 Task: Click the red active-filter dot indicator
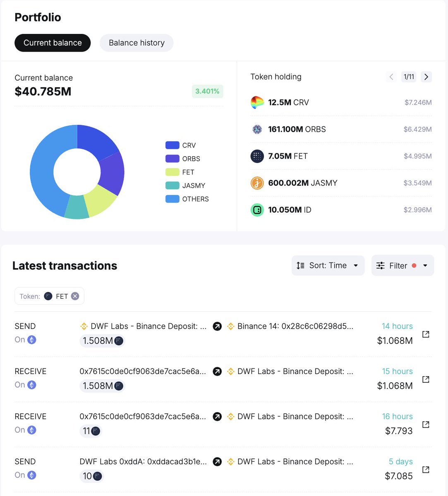(414, 266)
